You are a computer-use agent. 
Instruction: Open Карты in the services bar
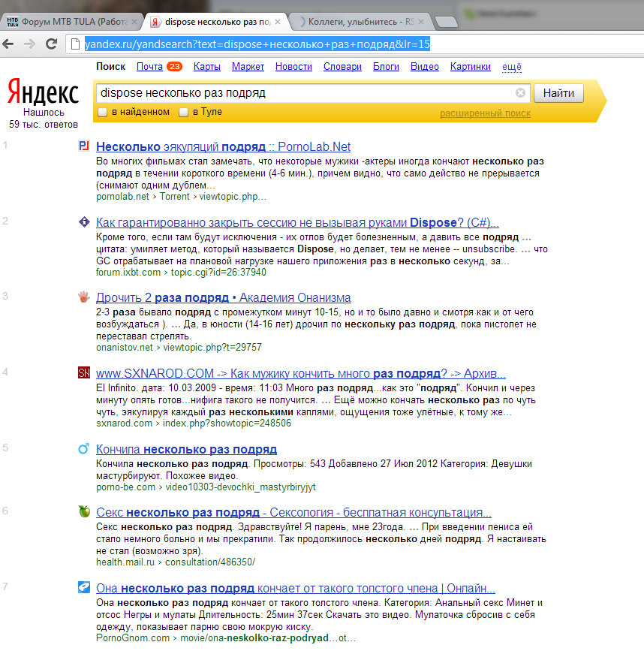click(x=206, y=67)
